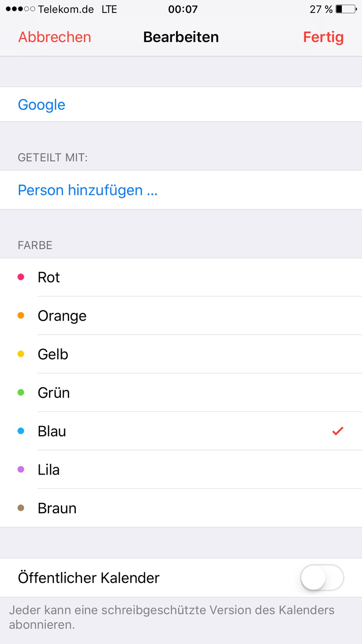Open Person hinzufügen to share the calendar
Screen dimensions: 362x644
[88, 190]
